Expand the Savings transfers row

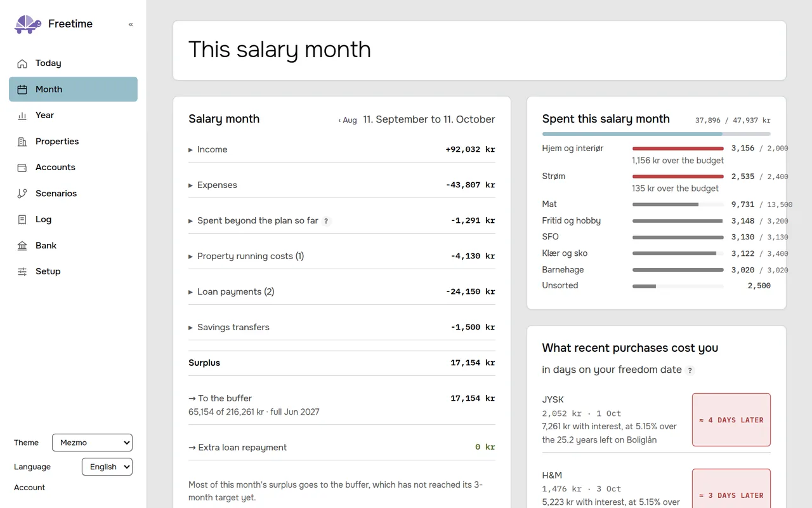coord(342,328)
